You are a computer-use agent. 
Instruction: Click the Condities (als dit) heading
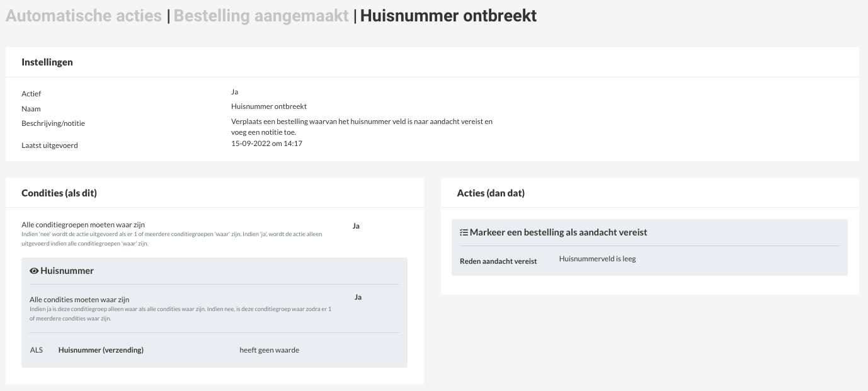pos(59,193)
